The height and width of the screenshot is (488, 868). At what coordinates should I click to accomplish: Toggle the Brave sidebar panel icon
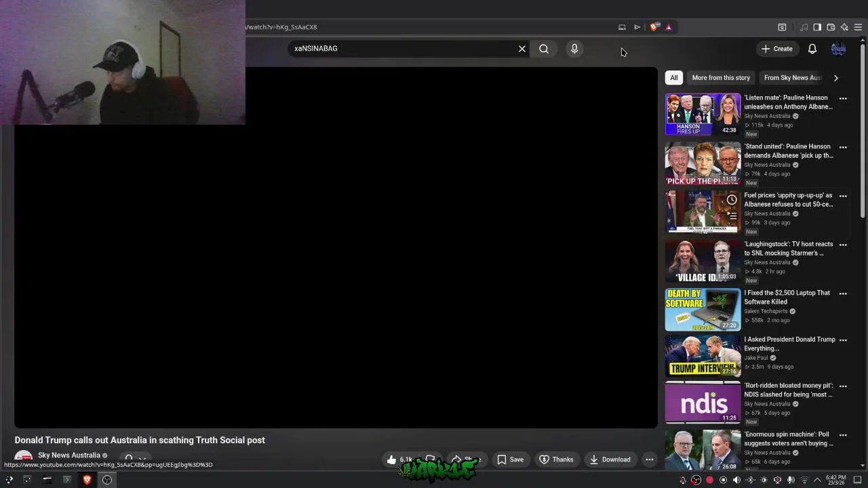coord(817,27)
